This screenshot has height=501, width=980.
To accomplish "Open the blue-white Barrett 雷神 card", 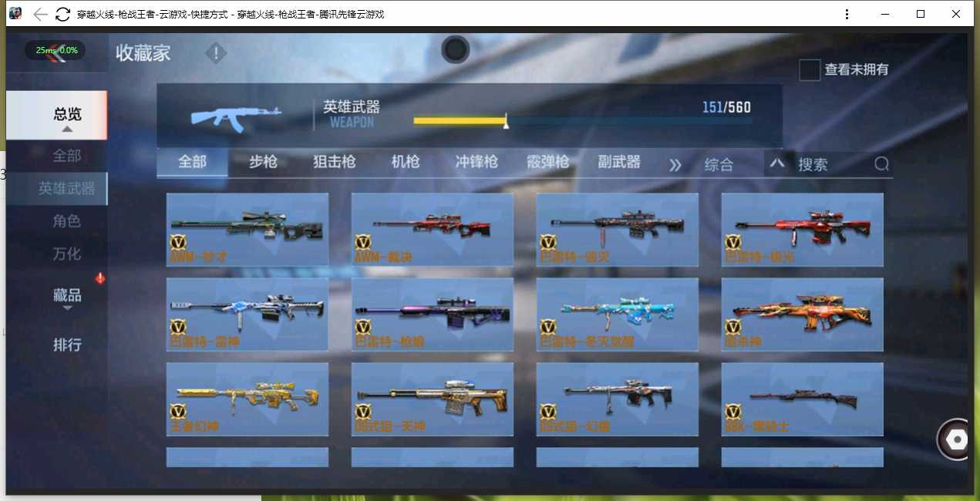I will 248,314.
